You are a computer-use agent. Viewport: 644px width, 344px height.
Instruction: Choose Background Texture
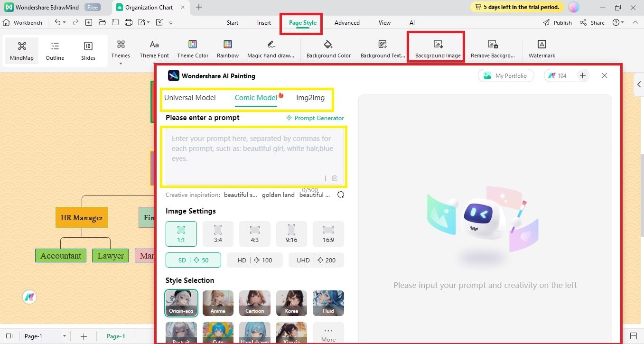pos(383,49)
